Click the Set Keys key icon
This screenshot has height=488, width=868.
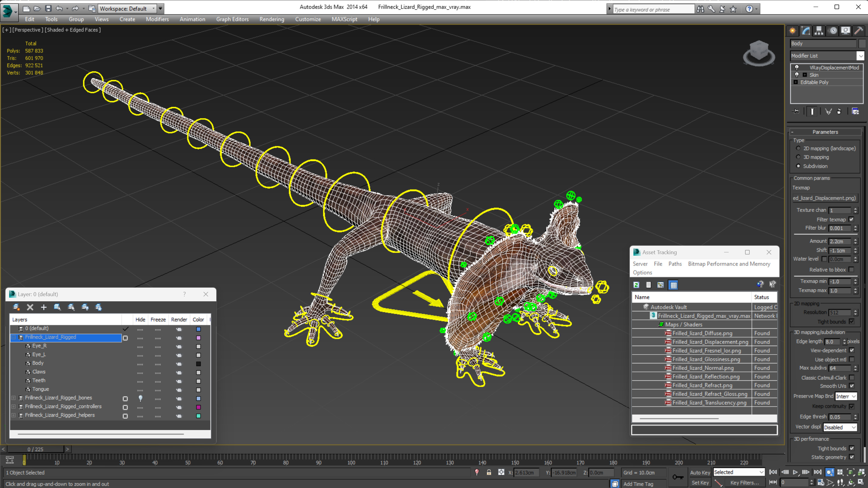[x=678, y=477]
